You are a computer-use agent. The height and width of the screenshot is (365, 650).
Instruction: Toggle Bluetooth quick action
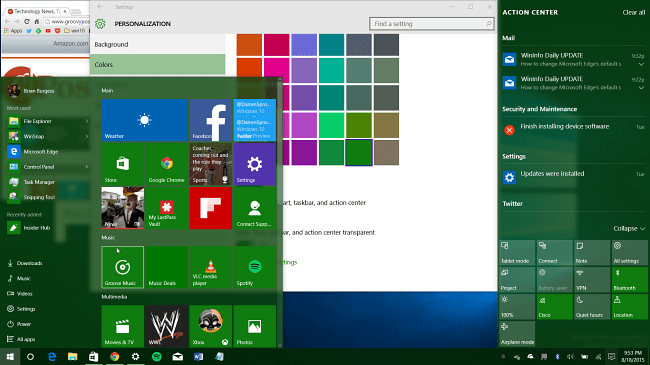click(x=630, y=279)
